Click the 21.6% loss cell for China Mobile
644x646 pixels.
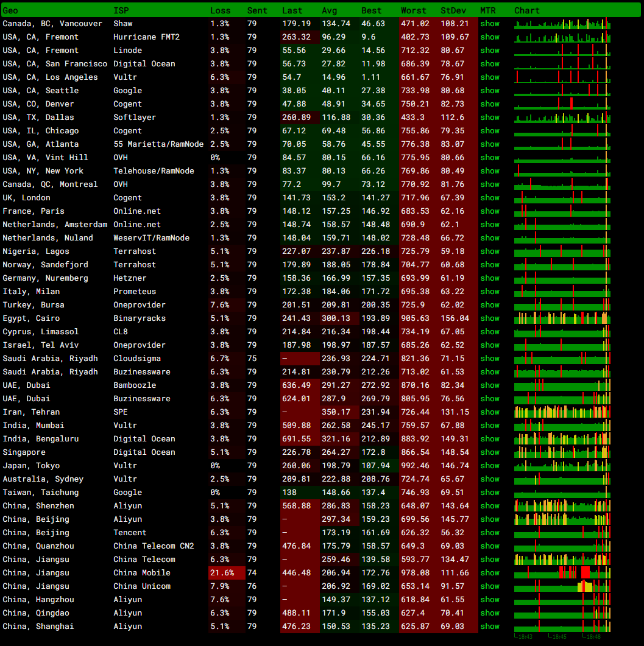coord(227,573)
